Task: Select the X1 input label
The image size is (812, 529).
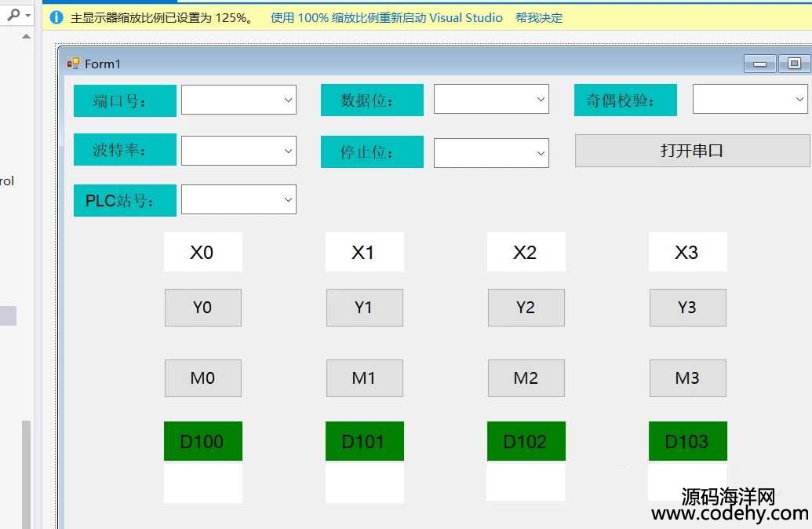Action: 365,252
